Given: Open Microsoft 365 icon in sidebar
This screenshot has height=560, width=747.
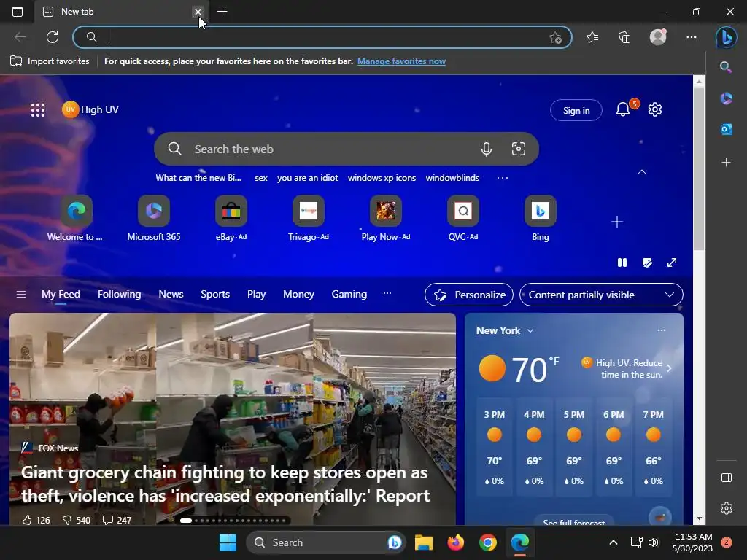Looking at the screenshot, I should [x=726, y=98].
